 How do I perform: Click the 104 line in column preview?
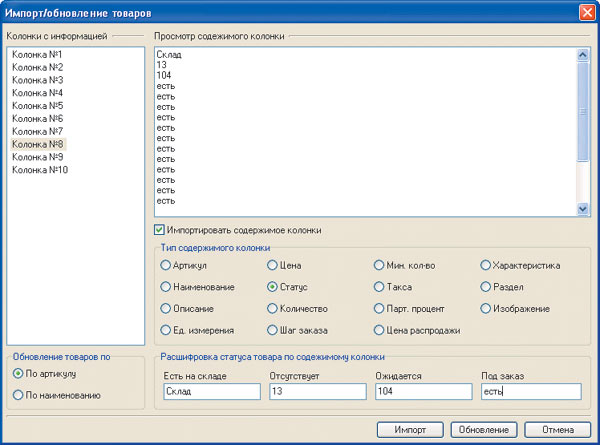(x=163, y=75)
